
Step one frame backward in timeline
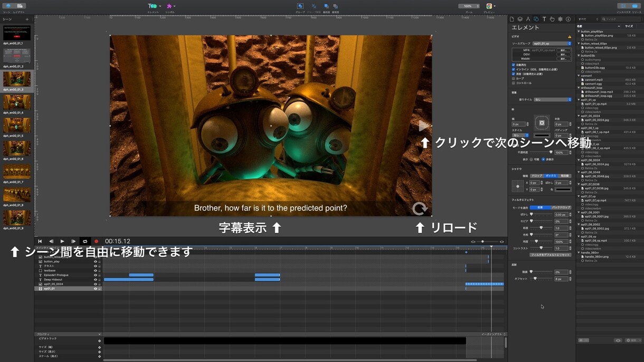coord(51,241)
